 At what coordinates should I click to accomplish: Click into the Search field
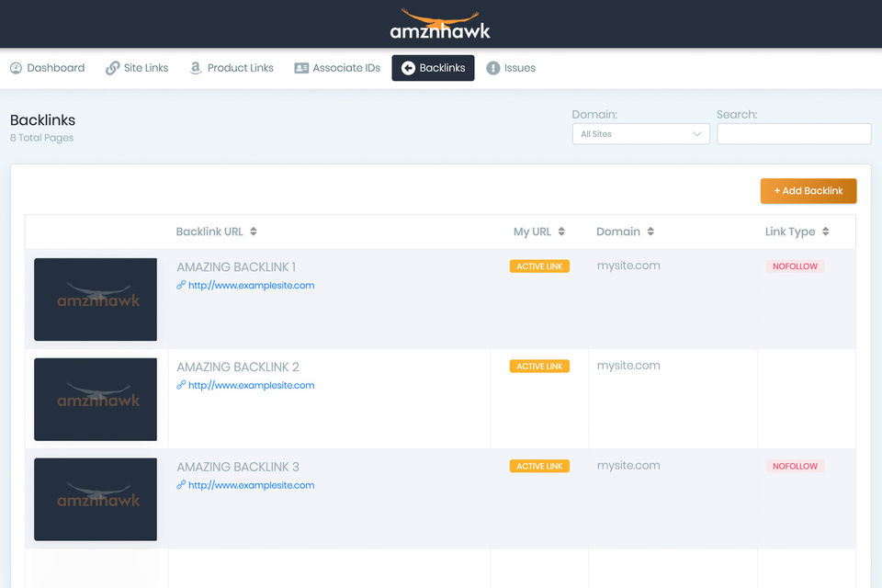tap(794, 134)
